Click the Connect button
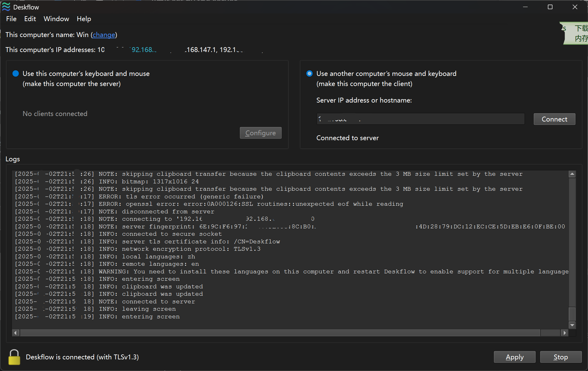Viewport: 588px width, 371px height. 554,119
